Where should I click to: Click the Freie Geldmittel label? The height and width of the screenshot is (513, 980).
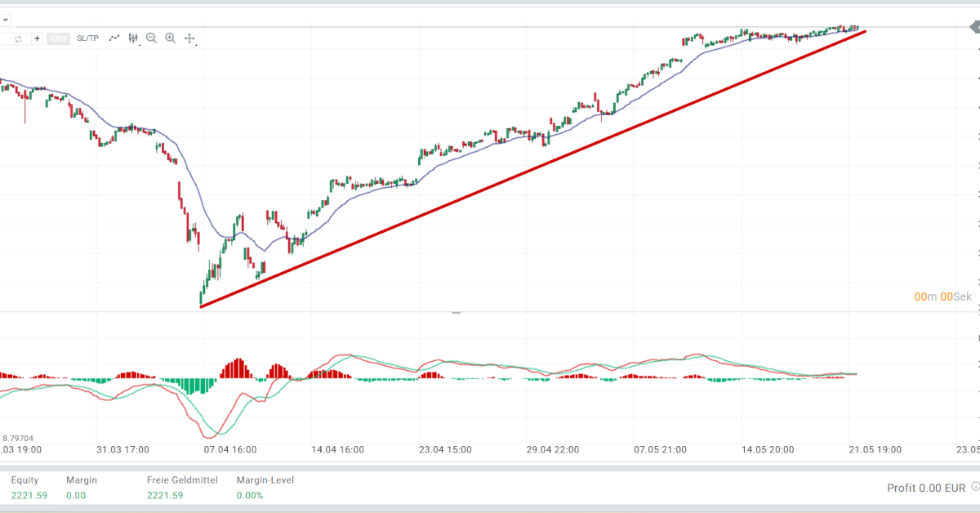pyautogui.click(x=182, y=480)
